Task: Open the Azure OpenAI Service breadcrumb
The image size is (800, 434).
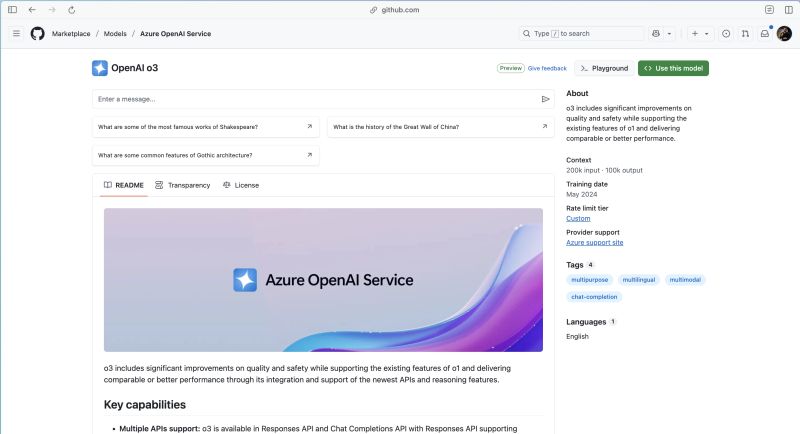Action: tap(176, 34)
